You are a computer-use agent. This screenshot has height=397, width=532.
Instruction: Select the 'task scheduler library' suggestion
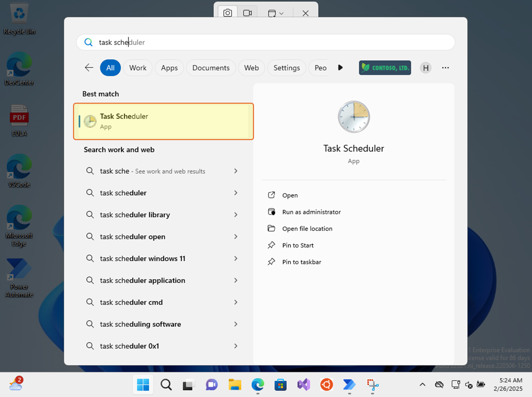135,215
